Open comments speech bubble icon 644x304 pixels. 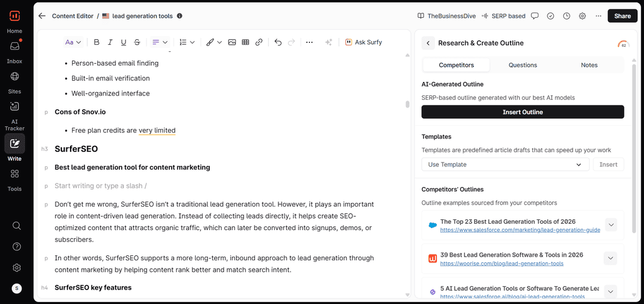click(x=535, y=16)
